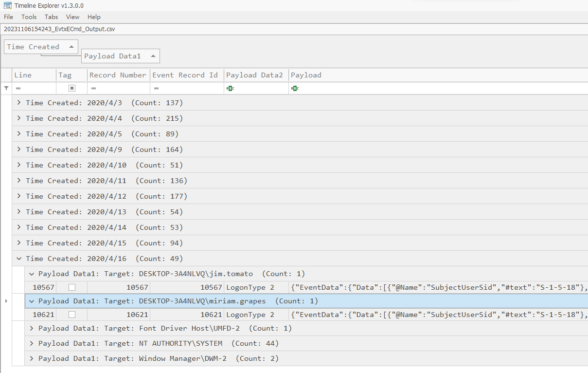Click the sort arrow on the Time Created group chip
This screenshot has width=588, height=373.
coord(71,47)
